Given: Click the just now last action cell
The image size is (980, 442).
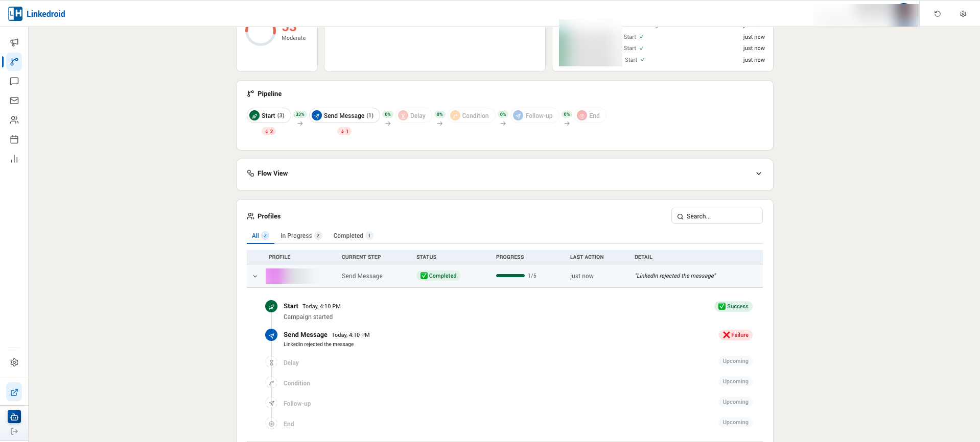Looking at the screenshot, I should pyautogui.click(x=582, y=276).
